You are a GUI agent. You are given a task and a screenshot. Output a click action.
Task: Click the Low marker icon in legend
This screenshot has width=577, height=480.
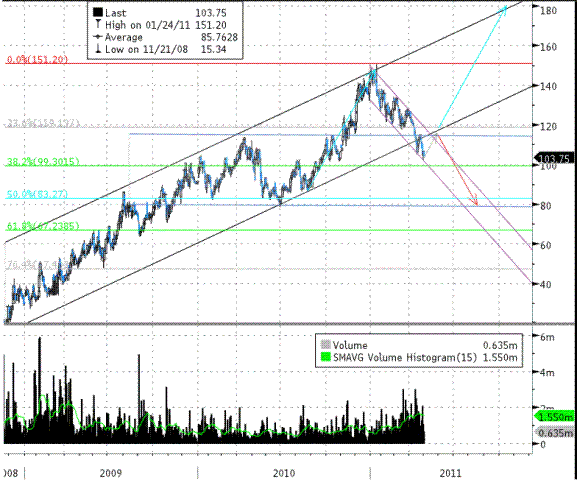click(98, 49)
